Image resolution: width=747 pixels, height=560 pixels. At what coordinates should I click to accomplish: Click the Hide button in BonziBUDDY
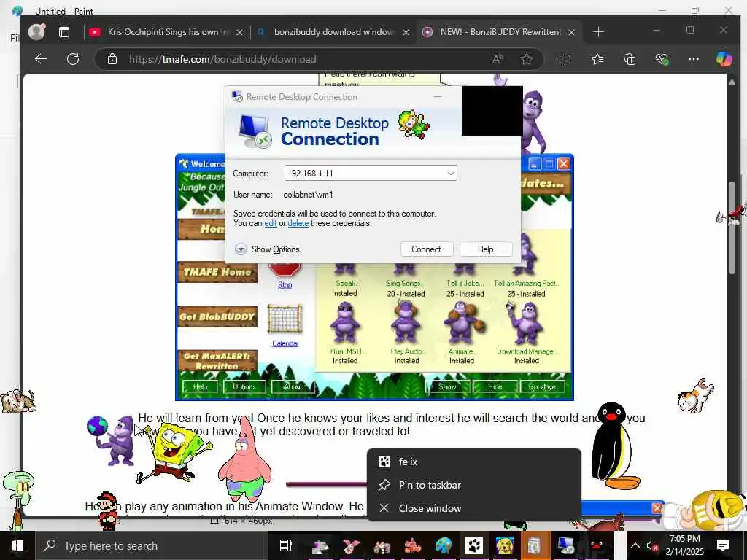[x=495, y=386]
